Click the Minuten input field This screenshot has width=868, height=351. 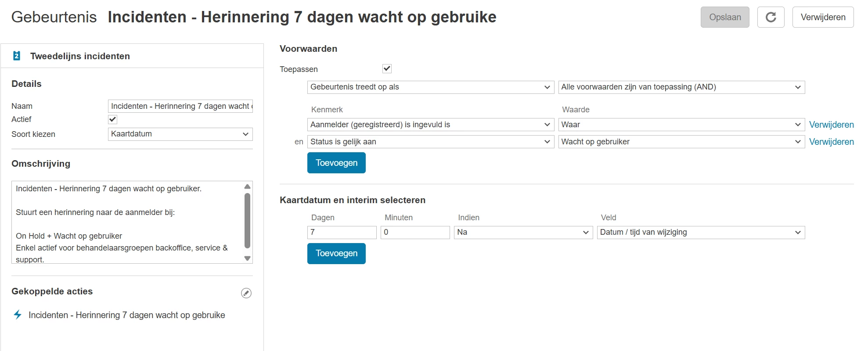415,233
